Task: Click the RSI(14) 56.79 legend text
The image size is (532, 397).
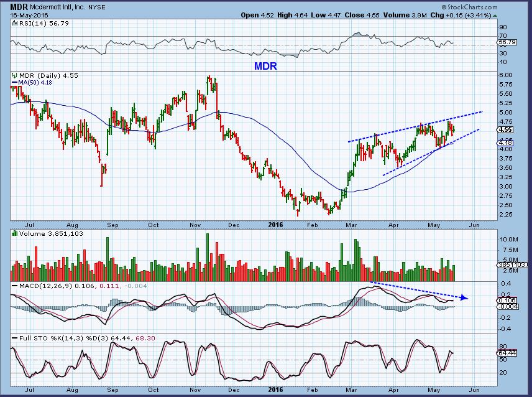Action: (x=44, y=24)
